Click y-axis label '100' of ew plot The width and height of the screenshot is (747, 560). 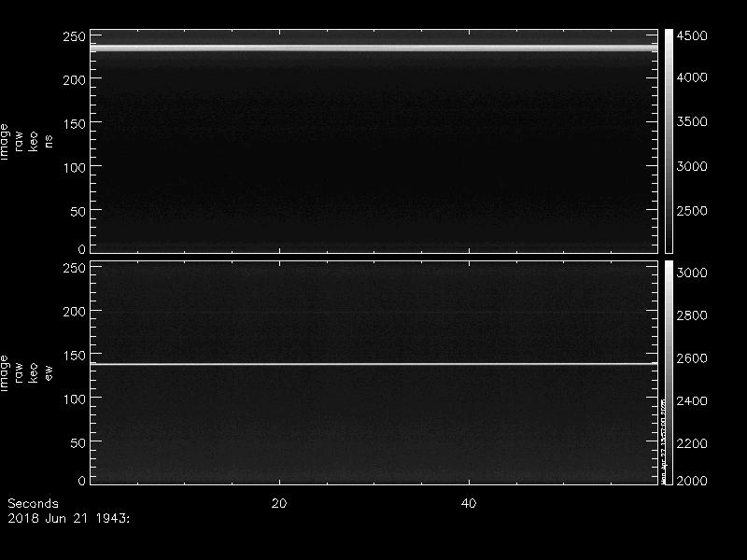75,399
